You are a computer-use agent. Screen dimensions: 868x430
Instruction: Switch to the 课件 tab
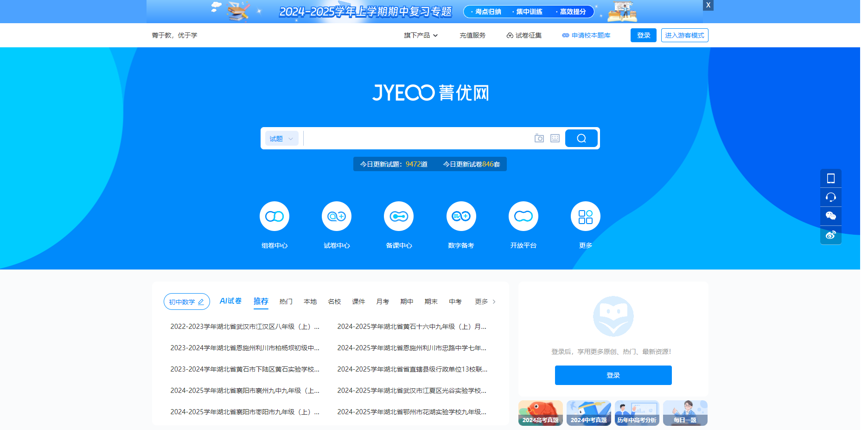[x=358, y=302]
